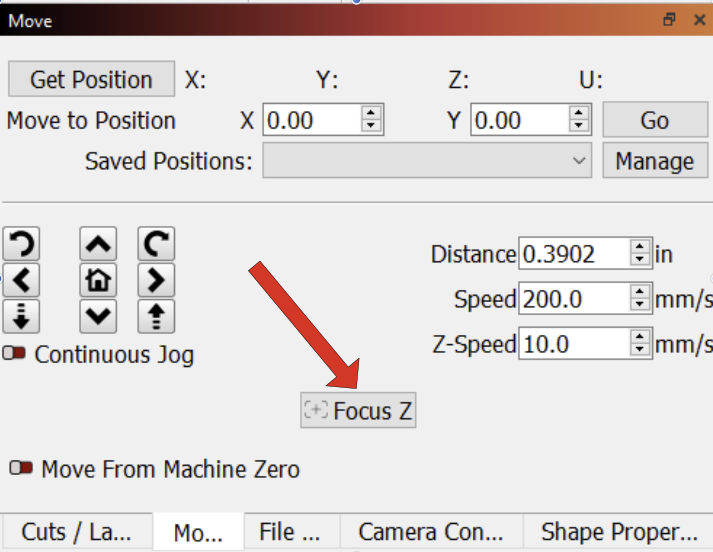Click the Z-axis move down icon
This screenshot has width=713, height=552.
tap(22, 316)
